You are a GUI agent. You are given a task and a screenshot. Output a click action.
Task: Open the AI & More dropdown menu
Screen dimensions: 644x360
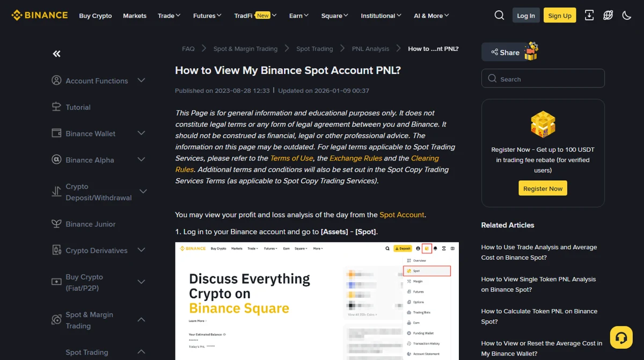click(x=431, y=16)
